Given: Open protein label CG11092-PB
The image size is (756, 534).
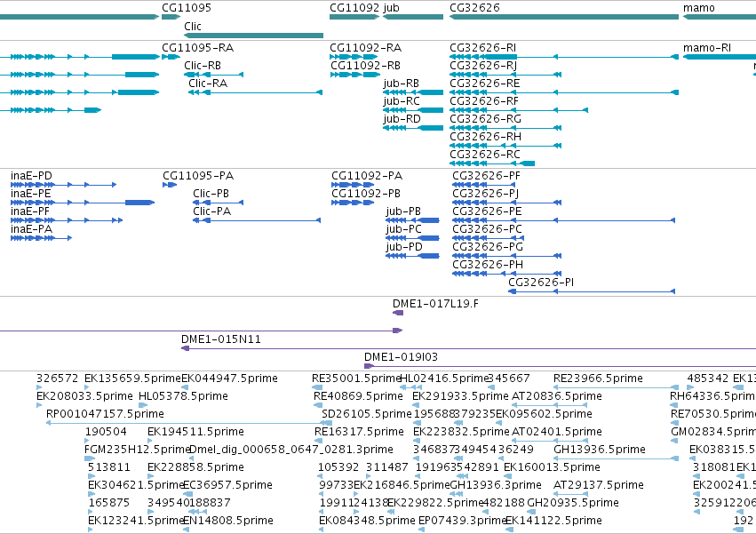Looking at the screenshot, I should point(366,194).
